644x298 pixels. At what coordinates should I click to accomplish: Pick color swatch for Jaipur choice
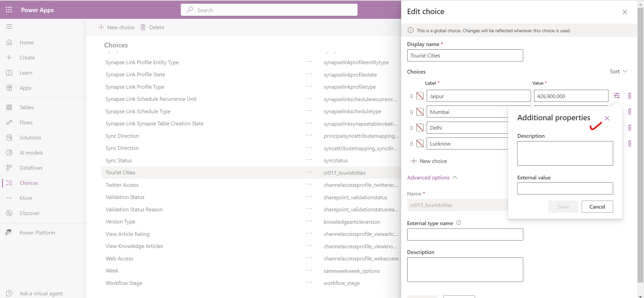420,96
